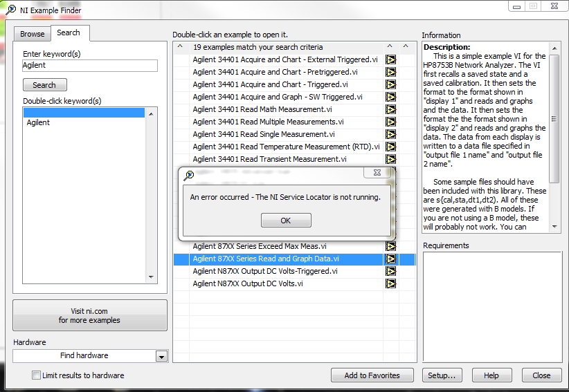This screenshot has width=569, height=392.
Task: Click Visit ni.com for more examples
Action: click(89, 315)
